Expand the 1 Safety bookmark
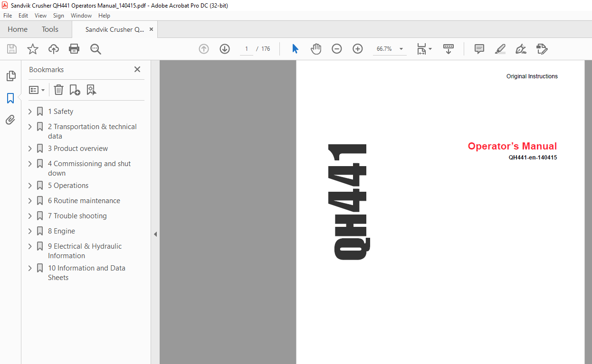The width and height of the screenshot is (592, 364). [x=30, y=112]
